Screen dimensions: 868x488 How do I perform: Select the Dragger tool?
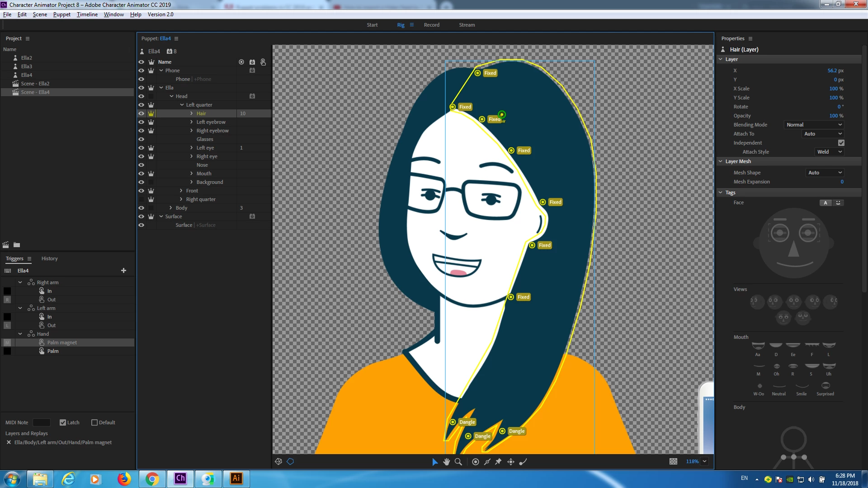pyautogui.click(x=511, y=462)
